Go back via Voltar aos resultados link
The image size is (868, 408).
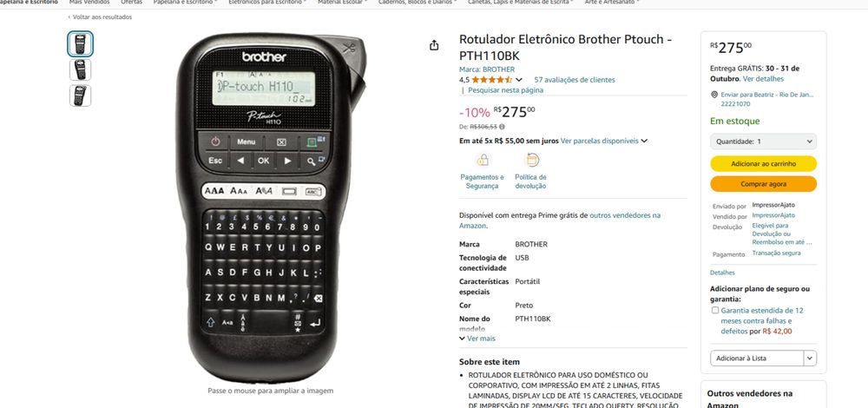click(x=100, y=17)
